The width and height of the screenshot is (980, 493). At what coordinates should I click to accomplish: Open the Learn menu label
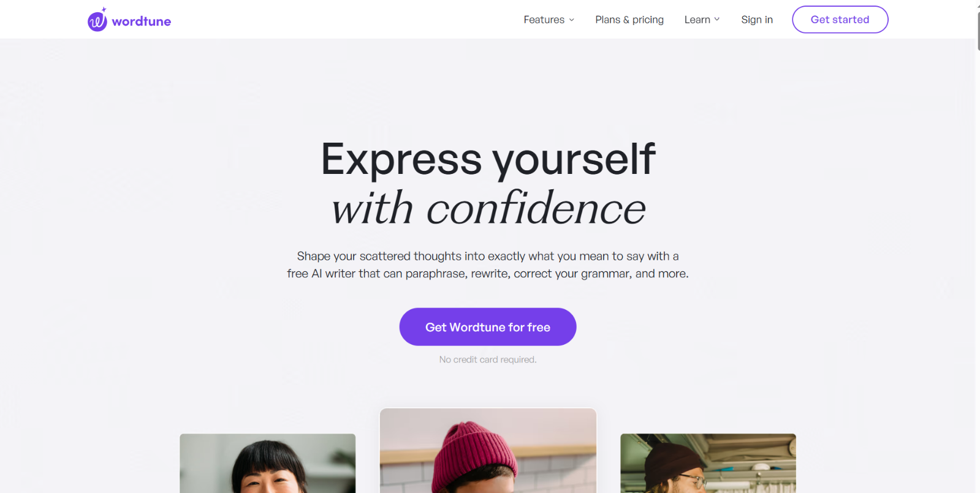697,20
